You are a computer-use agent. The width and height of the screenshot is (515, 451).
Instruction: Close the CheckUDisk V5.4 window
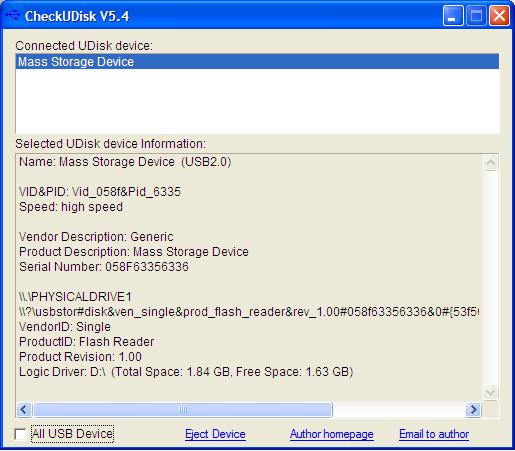(499, 16)
